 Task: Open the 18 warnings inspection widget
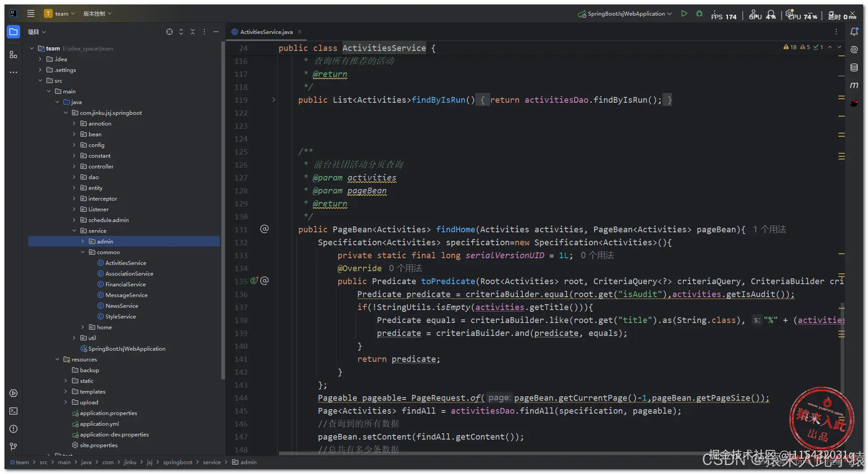tap(790, 47)
